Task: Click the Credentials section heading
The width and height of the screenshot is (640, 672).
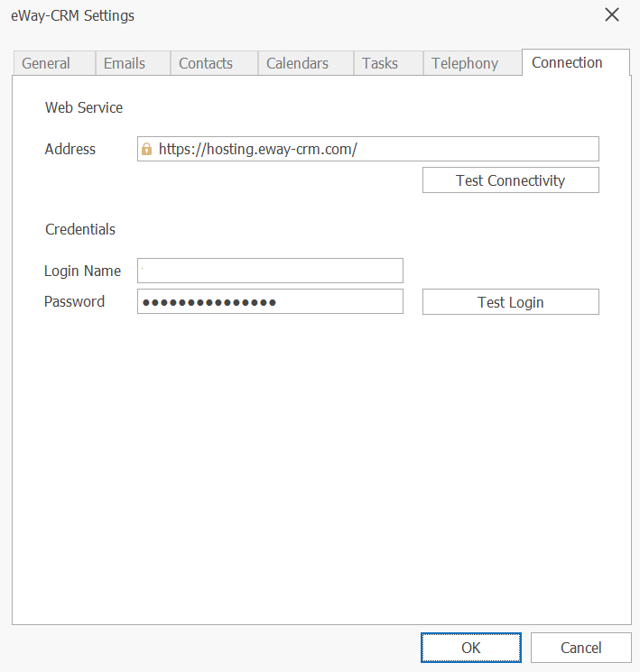Action: (x=80, y=229)
